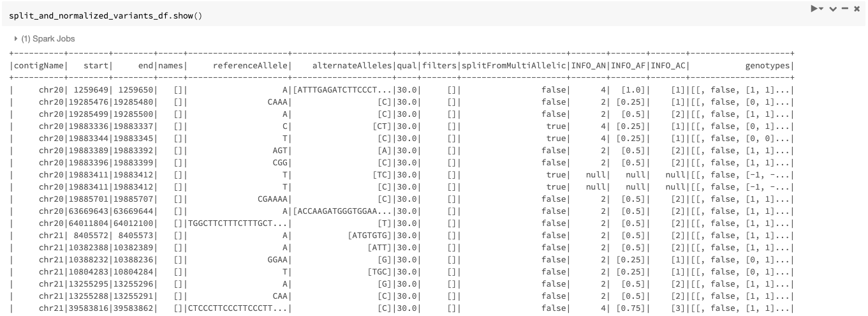The width and height of the screenshot is (868, 316).
Task: Click the genotypes column header
Action: (x=769, y=66)
